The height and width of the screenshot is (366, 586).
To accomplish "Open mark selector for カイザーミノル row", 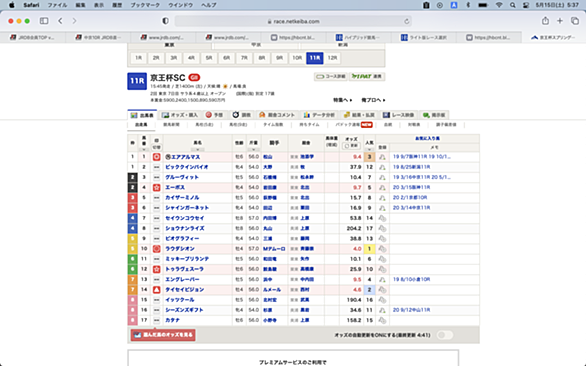I will (157, 198).
